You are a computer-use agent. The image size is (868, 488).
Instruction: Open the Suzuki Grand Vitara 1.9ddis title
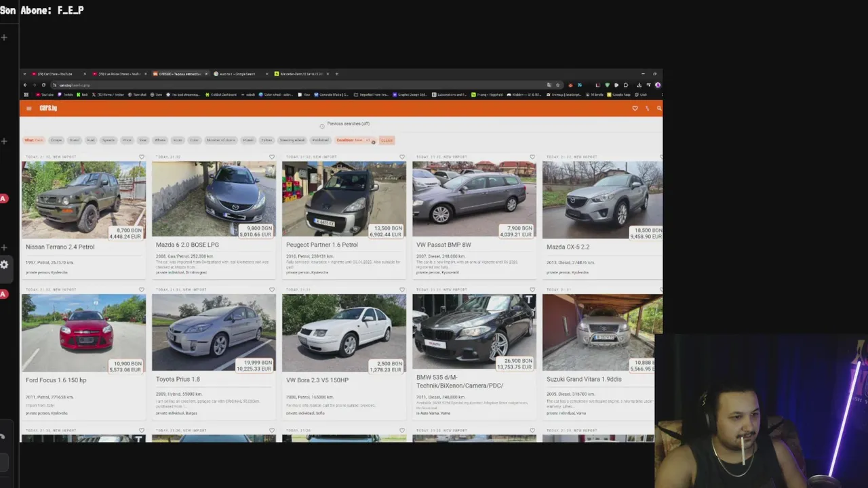coord(584,380)
